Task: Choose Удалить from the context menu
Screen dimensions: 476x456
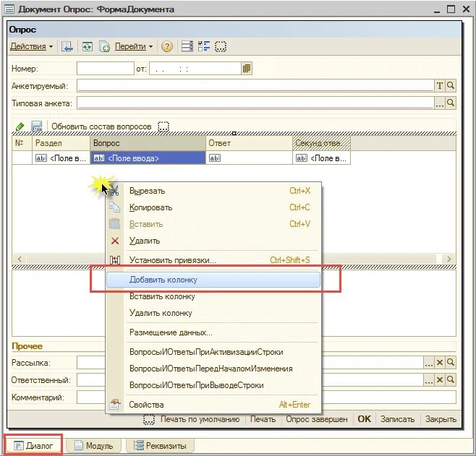Action: pos(213,241)
